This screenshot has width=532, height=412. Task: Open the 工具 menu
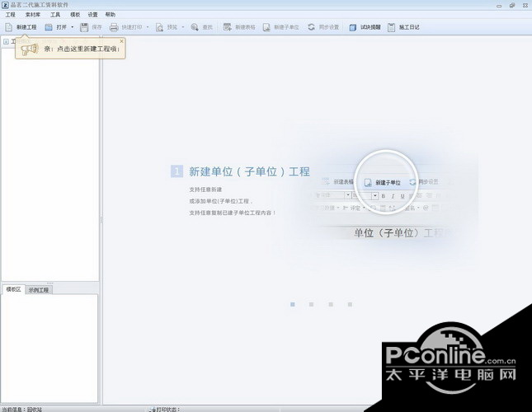point(55,15)
